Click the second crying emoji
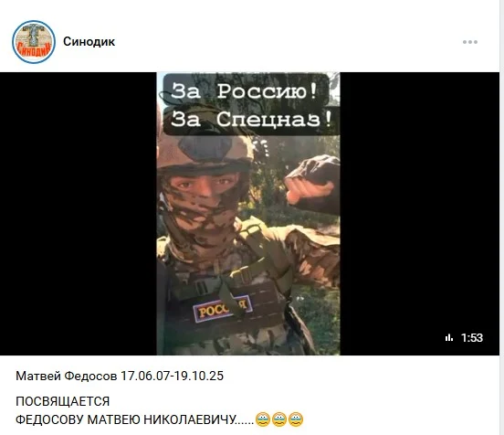Viewport: 504px width, 435px height. [279, 419]
